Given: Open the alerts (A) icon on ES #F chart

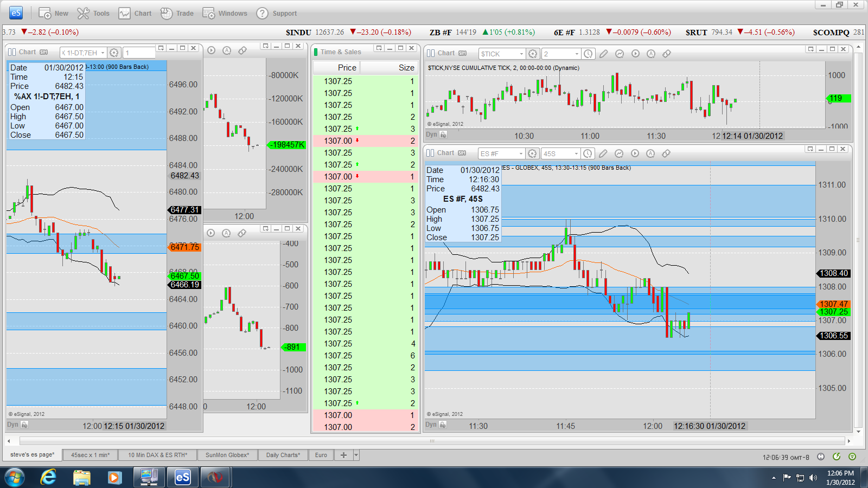Looking at the screenshot, I should tap(650, 153).
